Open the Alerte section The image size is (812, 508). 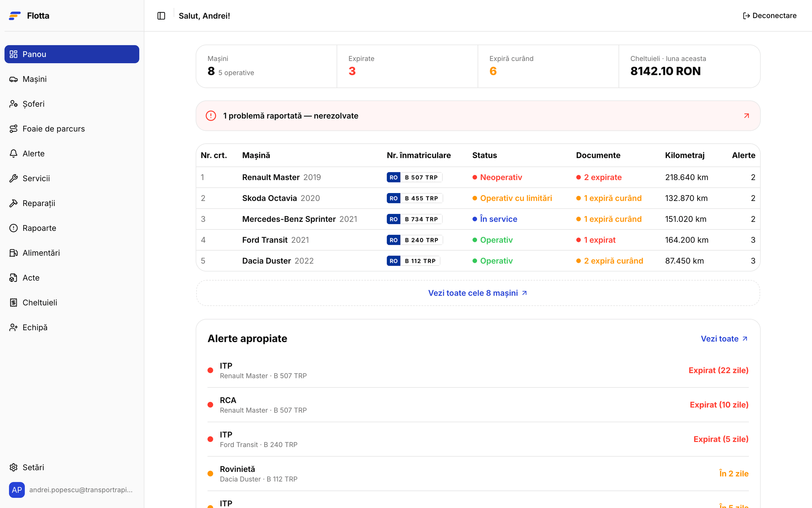[x=72, y=154]
